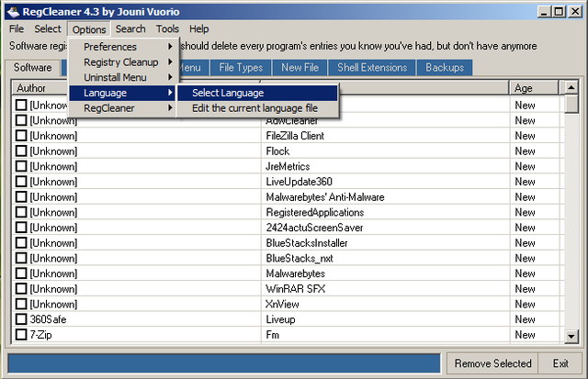This screenshot has width=588, height=379.
Task: Click the Remove Selected button
Action: point(492,363)
